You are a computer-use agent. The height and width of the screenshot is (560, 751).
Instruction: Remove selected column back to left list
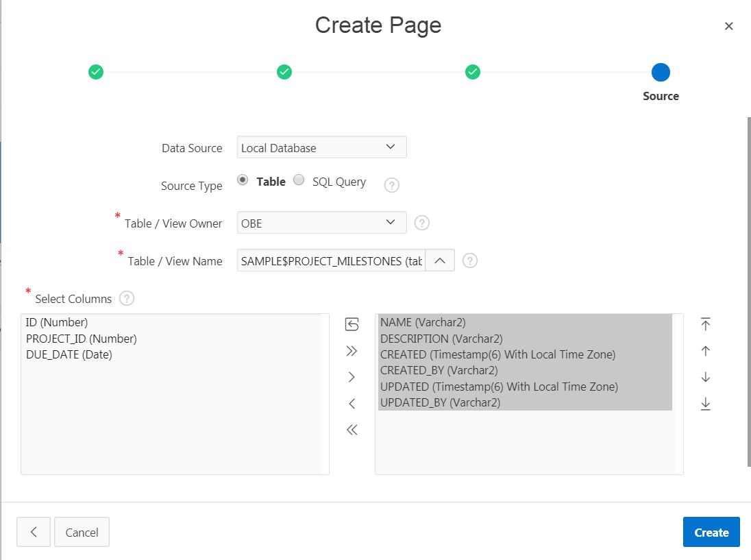pyautogui.click(x=352, y=404)
